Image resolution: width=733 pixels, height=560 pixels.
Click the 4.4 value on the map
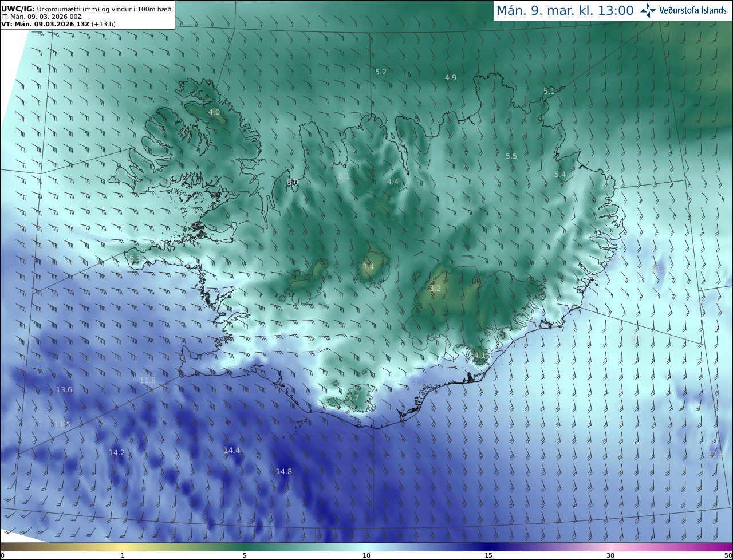(x=393, y=182)
